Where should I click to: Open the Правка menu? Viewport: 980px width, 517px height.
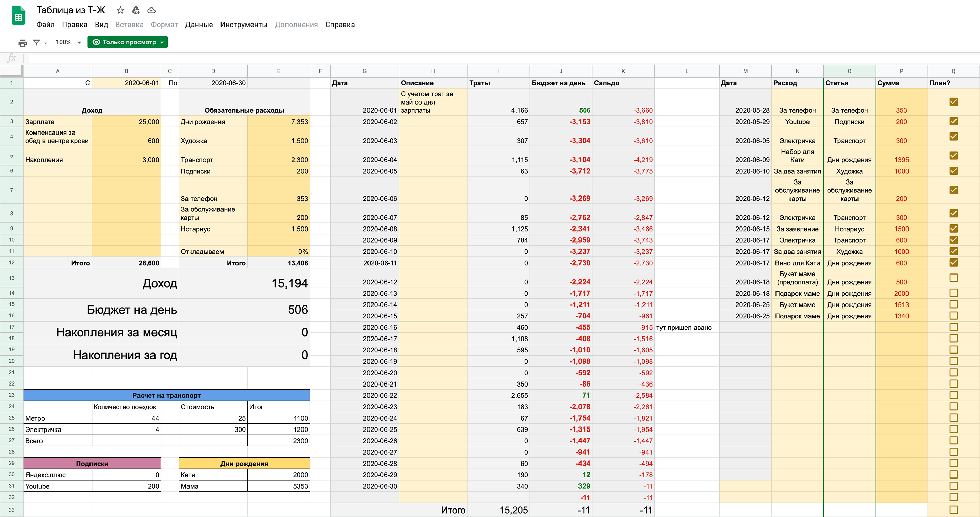(75, 25)
